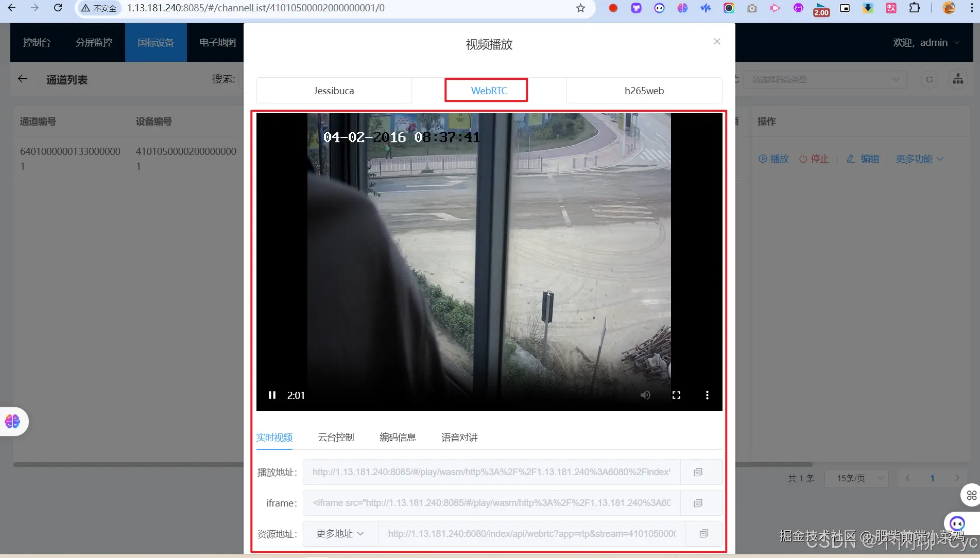Open 电子地图 in the navigation bar

tap(217, 42)
